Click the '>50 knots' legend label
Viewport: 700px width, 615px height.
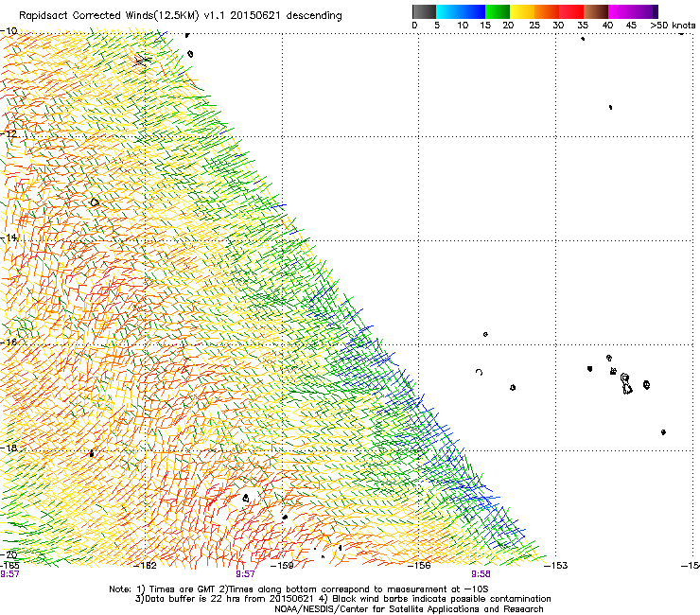click(x=673, y=26)
